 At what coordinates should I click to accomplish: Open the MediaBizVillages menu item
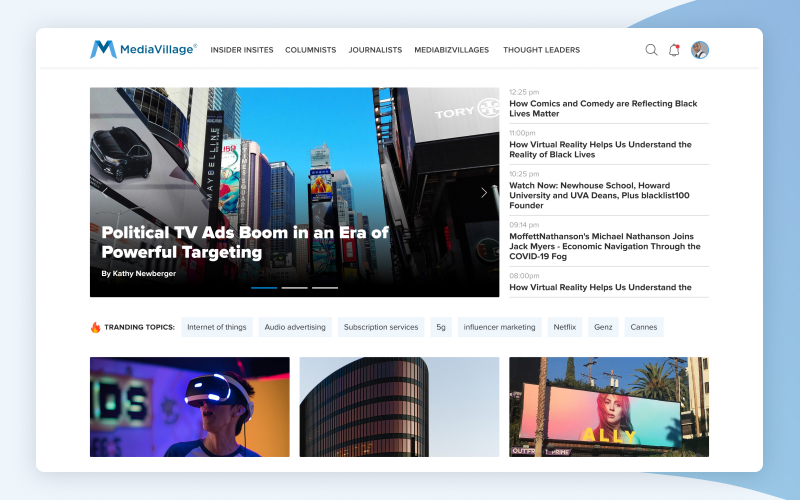(x=452, y=50)
